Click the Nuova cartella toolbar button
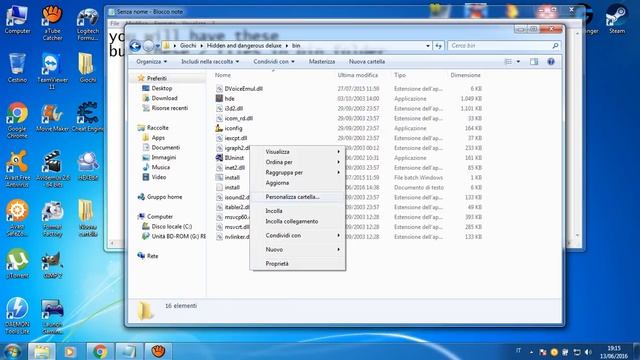The image size is (640, 360). tap(367, 62)
